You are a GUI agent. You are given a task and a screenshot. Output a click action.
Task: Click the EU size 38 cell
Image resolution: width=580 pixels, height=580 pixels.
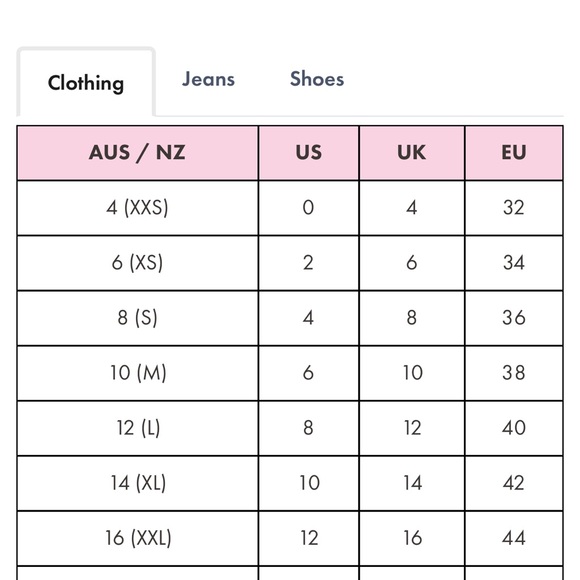[514, 373]
